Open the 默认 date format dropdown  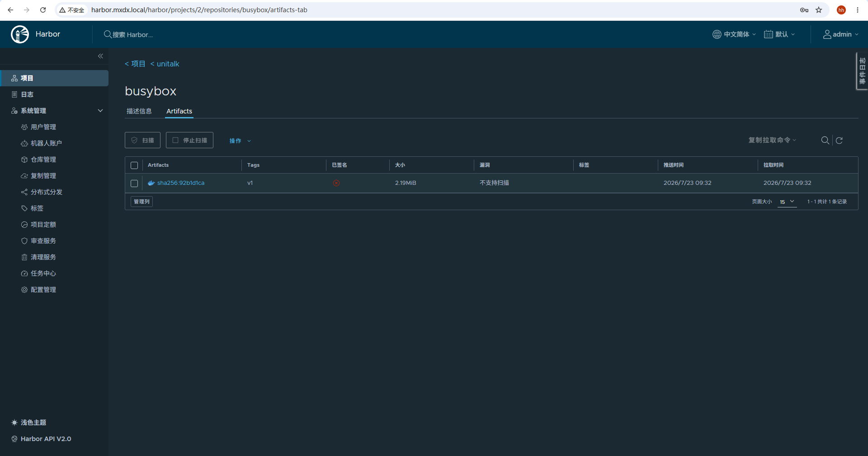point(779,34)
